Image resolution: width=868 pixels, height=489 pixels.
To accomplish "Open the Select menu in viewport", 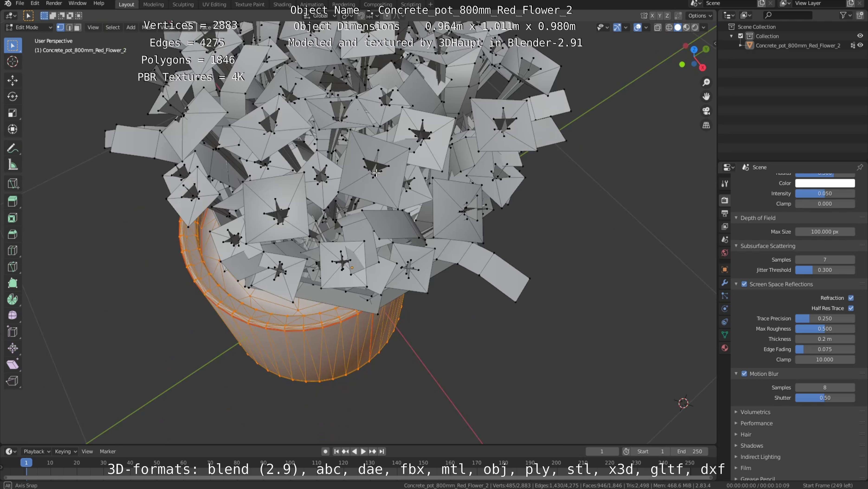I will 113,27.
